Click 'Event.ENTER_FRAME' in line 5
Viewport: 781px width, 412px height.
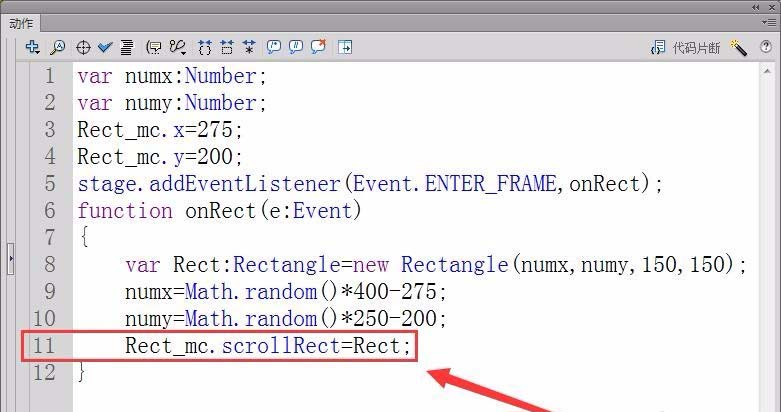454,184
